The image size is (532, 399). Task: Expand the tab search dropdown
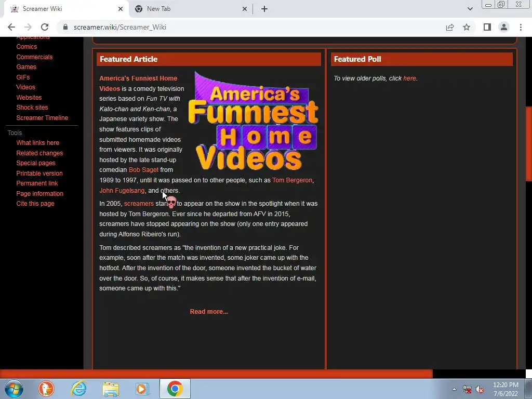coord(470,9)
